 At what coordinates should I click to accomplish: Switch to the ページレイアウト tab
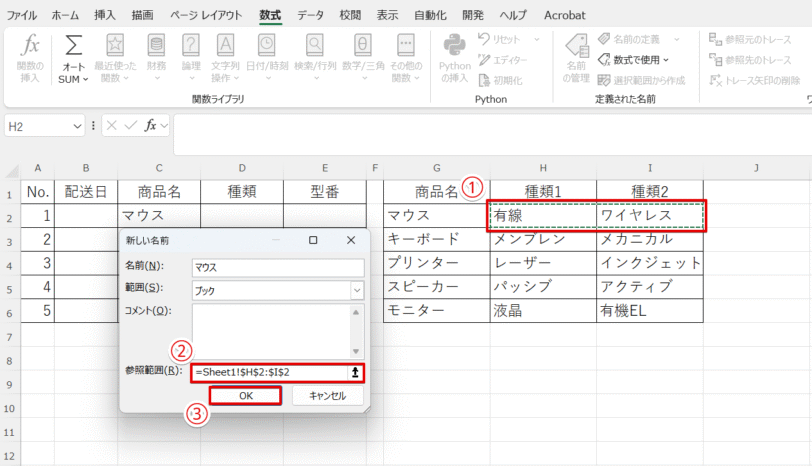[x=206, y=15]
